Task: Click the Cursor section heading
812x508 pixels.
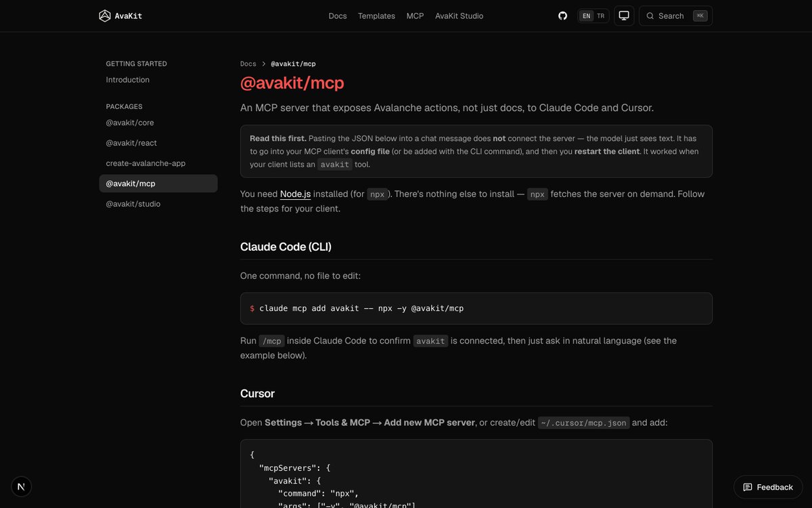Action: 257,394
